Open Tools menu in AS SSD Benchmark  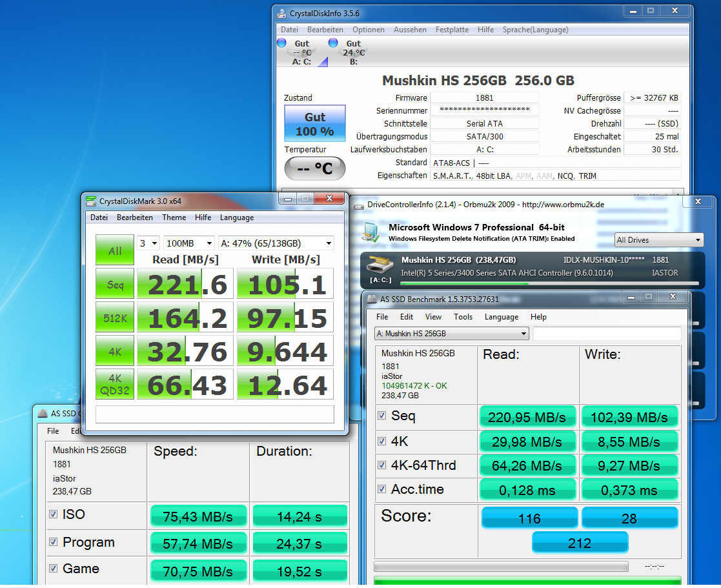(463, 317)
